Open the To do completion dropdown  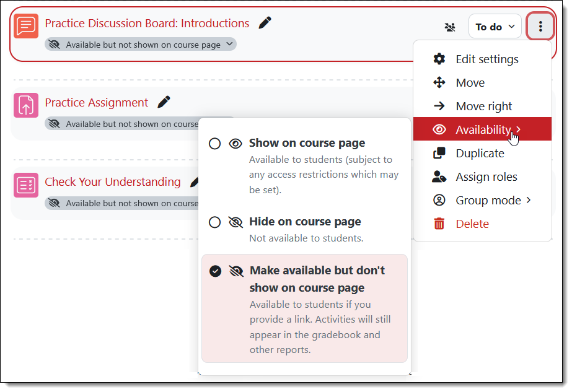click(x=495, y=27)
